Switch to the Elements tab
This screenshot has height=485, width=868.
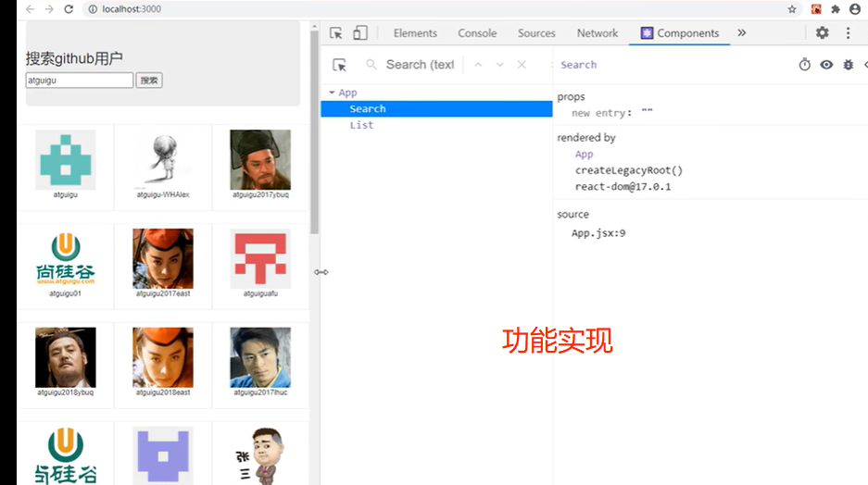[415, 33]
